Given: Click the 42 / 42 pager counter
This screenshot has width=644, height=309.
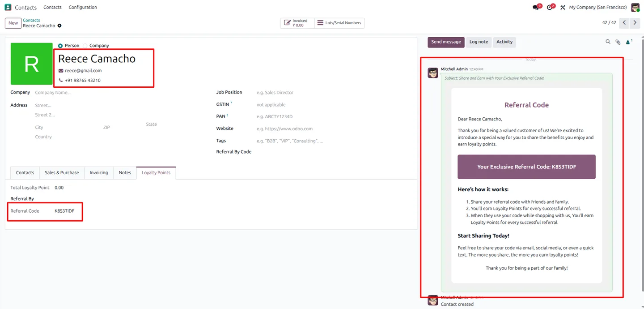Looking at the screenshot, I should [609, 23].
